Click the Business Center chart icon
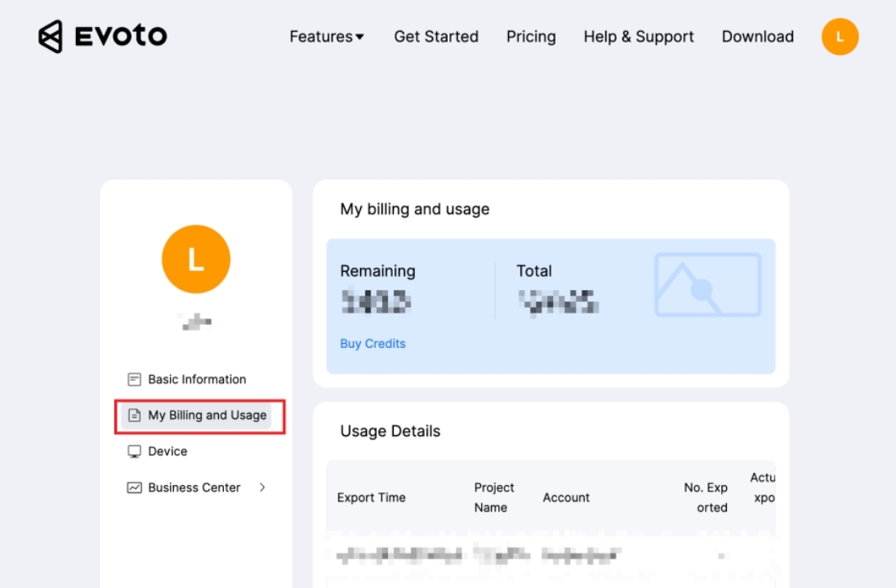The width and height of the screenshot is (896, 588). pyautogui.click(x=135, y=488)
